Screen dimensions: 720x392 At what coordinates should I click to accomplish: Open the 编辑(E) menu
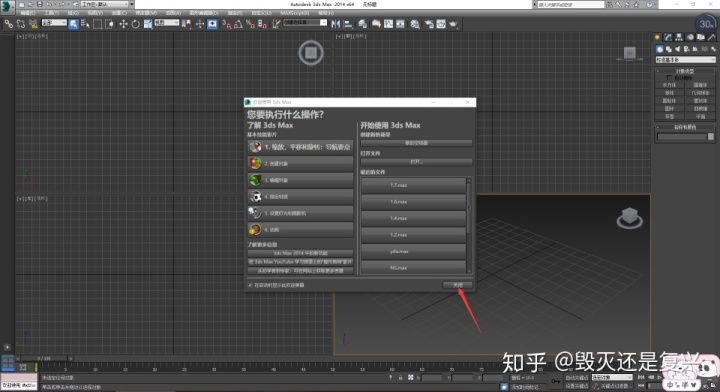pyautogui.click(x=28, y=13)
